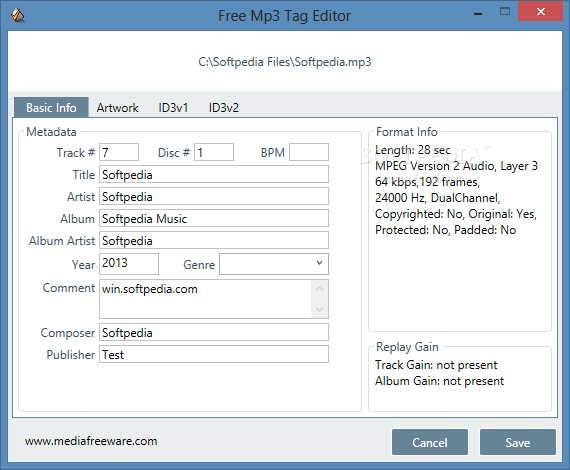The image size is (570, 470).
Task: Click into the Title field
Action: 214,174
